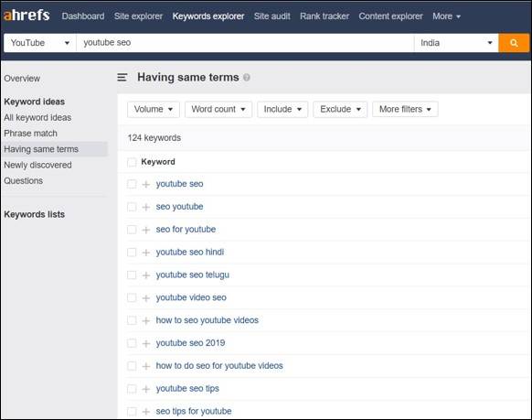The image size is (532, 420).
Task: Click the ahrefs logo
Action: [x=27, y=16]
